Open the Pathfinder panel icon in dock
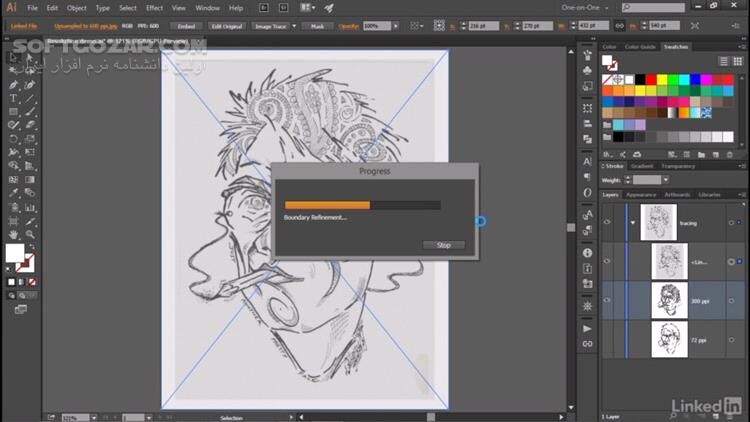Viewport: 750px width, 422px height. coord(587,139)
